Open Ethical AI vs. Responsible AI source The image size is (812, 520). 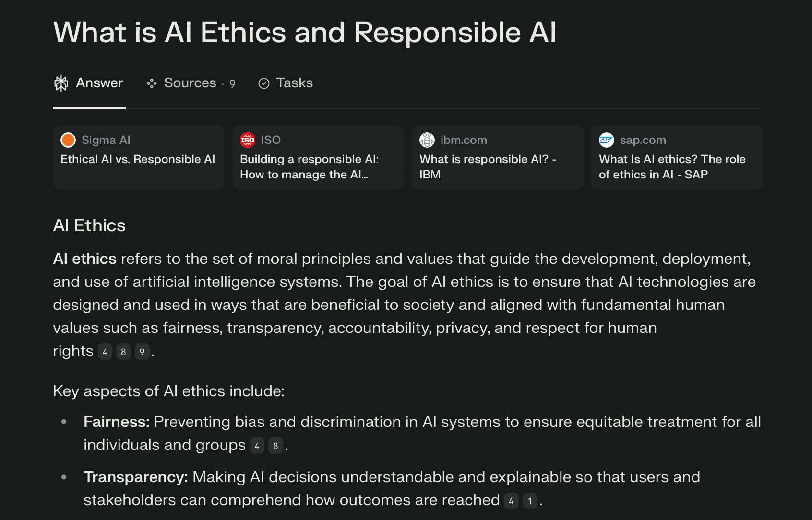(x=139, y=157)
